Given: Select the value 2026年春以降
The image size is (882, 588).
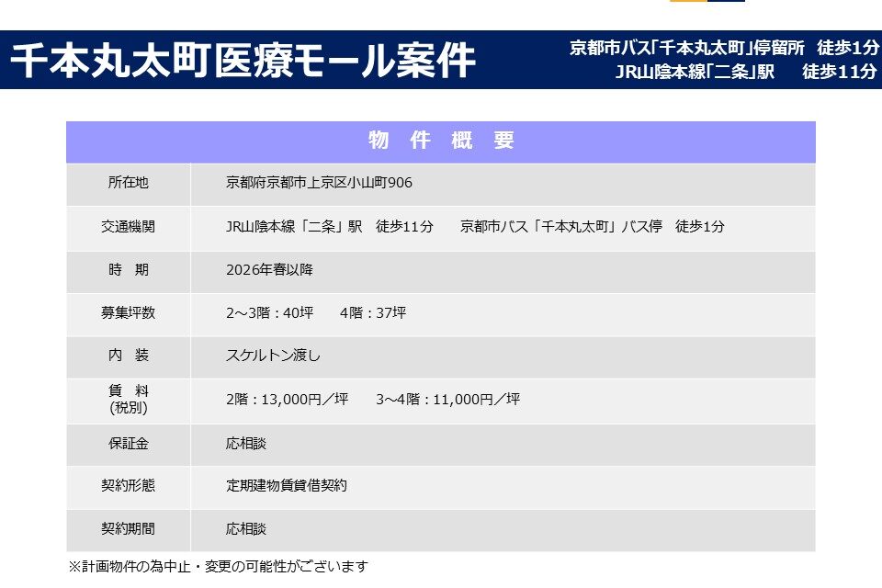Looking at the screenshot, I should (x=269, y=270).
